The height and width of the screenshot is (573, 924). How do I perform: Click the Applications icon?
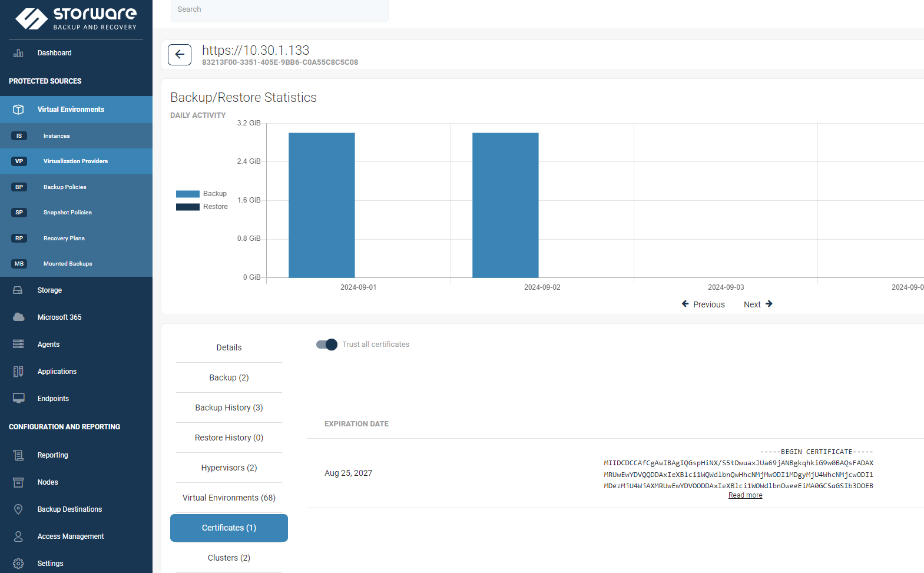pyautogui.click(x=18, y=372)
